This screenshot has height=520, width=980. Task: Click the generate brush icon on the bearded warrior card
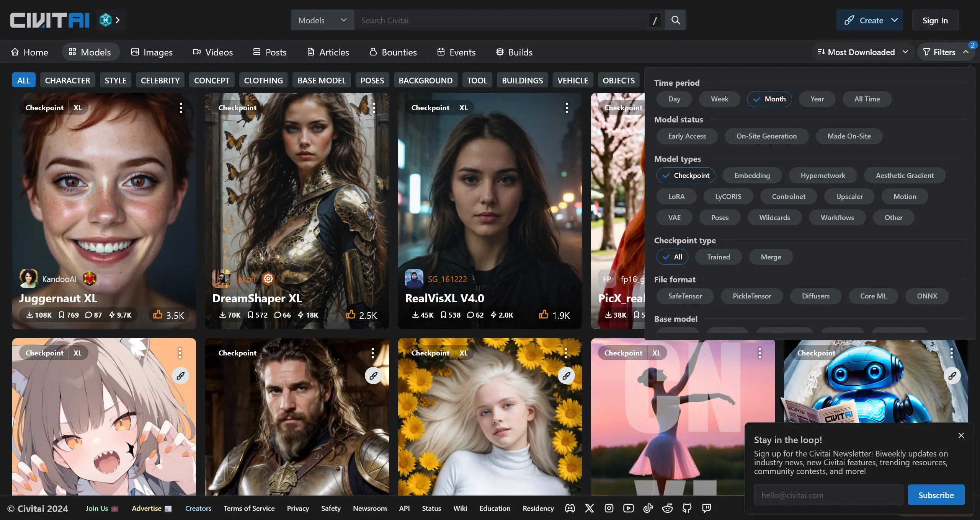point(374,376)
